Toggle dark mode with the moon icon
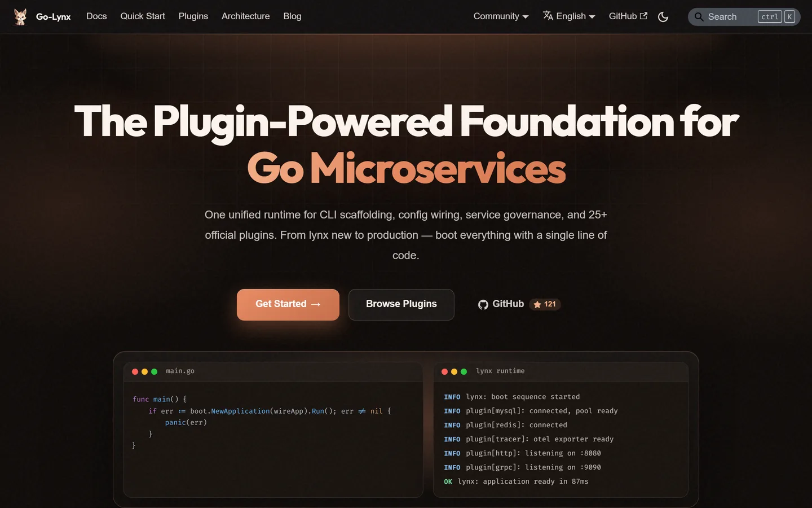The image size is (812, 508). point(663,17)
